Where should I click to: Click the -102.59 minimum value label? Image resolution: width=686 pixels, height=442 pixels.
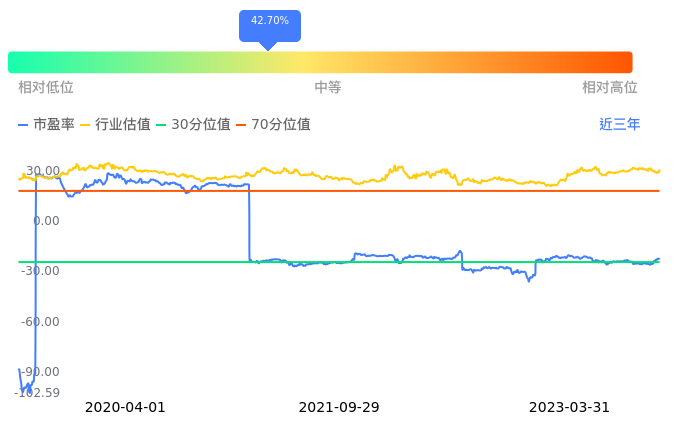click(37, 393)
